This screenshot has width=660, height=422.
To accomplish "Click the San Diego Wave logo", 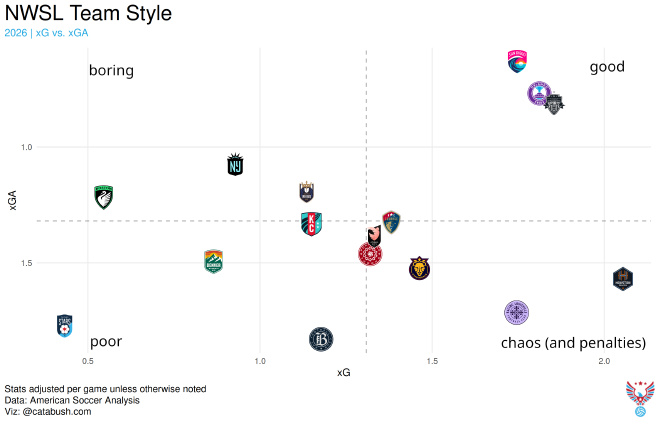I will pos(517,62).
